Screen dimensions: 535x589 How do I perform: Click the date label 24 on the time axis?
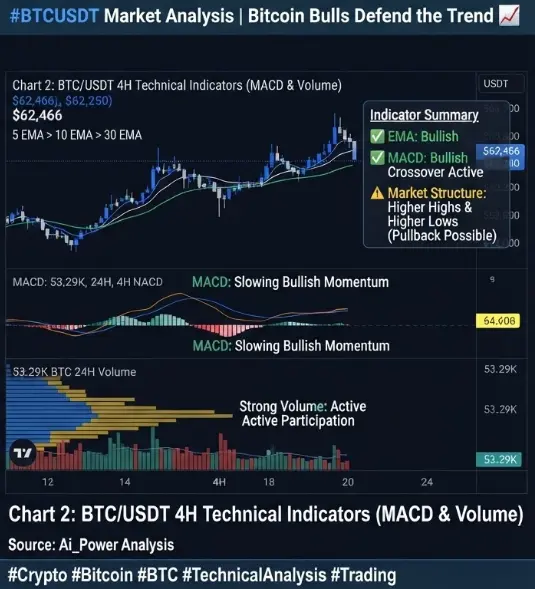[x=427, y=482]
